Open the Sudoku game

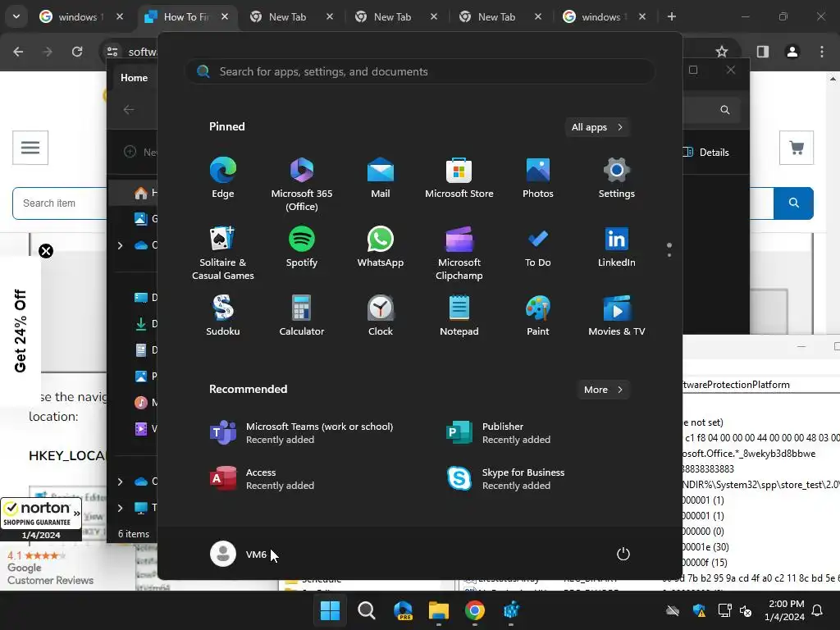point(223,316)
